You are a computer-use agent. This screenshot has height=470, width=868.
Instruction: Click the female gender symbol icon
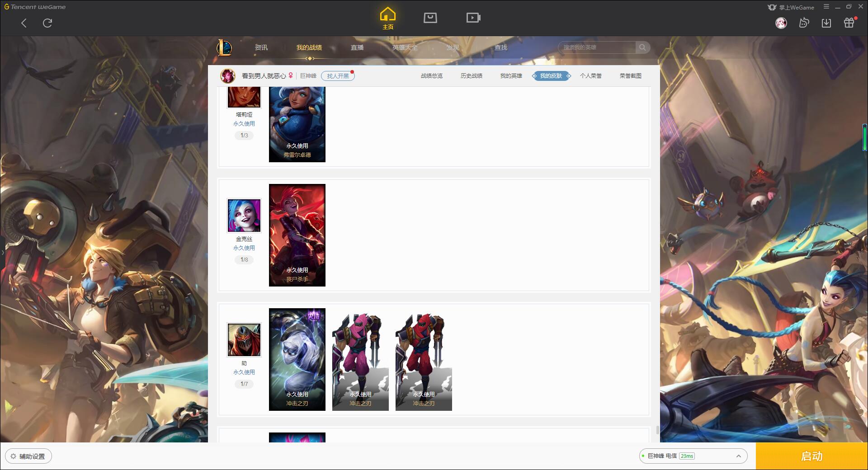coord(291,75)
